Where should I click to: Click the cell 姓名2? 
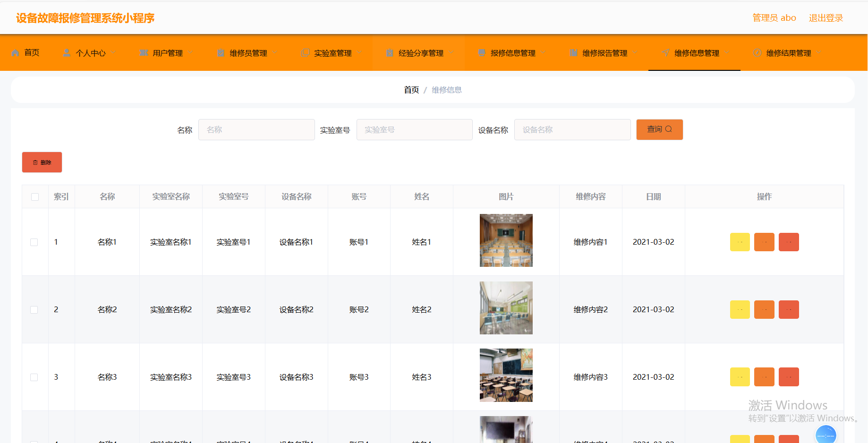point(422,309)
